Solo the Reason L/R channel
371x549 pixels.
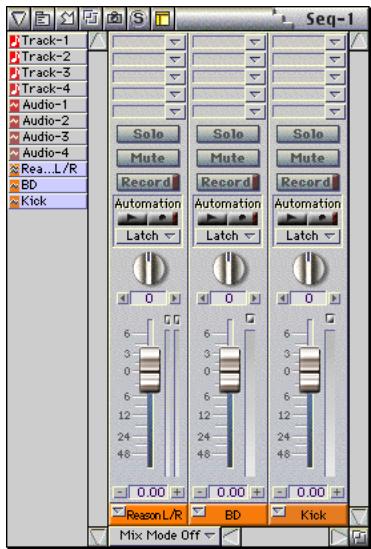148,134
